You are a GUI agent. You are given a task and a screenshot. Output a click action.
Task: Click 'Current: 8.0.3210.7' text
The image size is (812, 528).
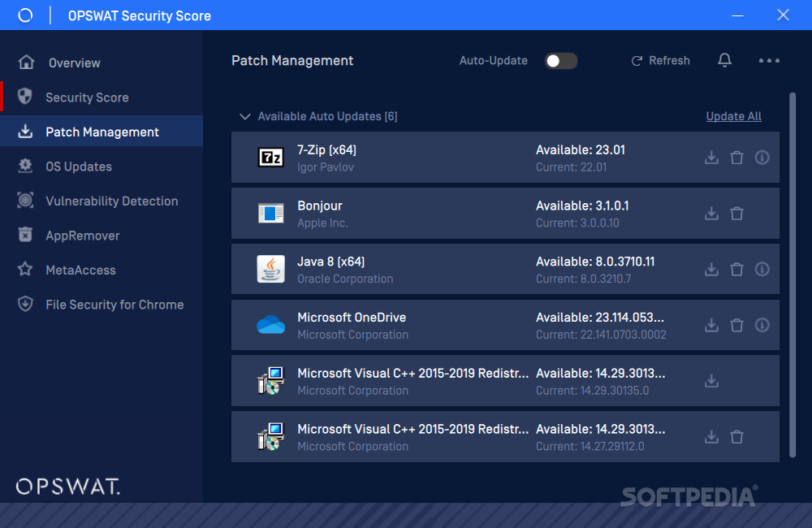(584, 279)
